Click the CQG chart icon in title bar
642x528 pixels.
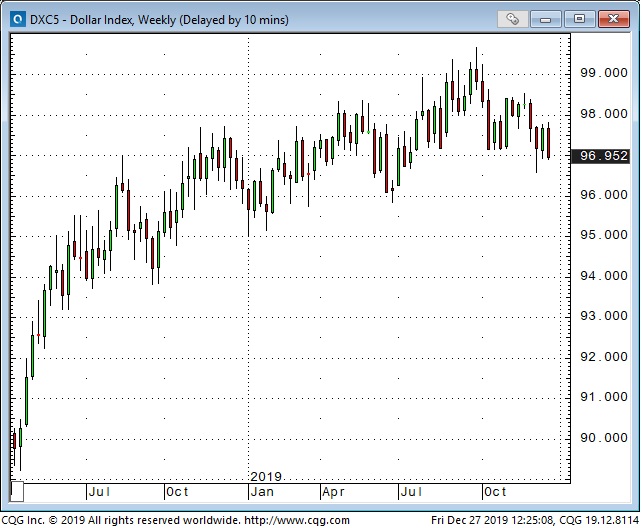click(x=18, y=19)
